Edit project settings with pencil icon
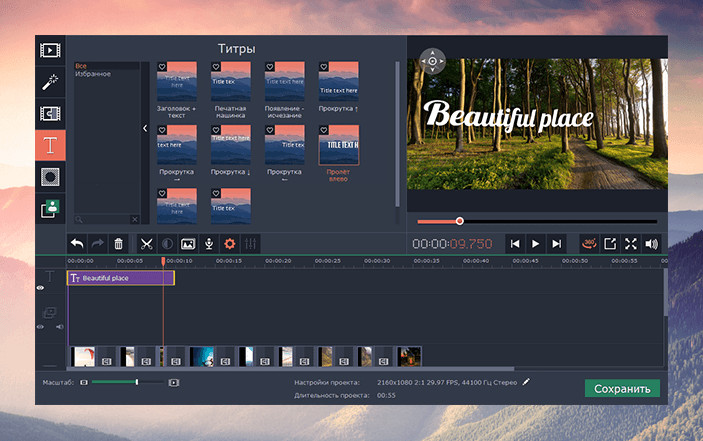703x441 pixels. click(526, 382)
